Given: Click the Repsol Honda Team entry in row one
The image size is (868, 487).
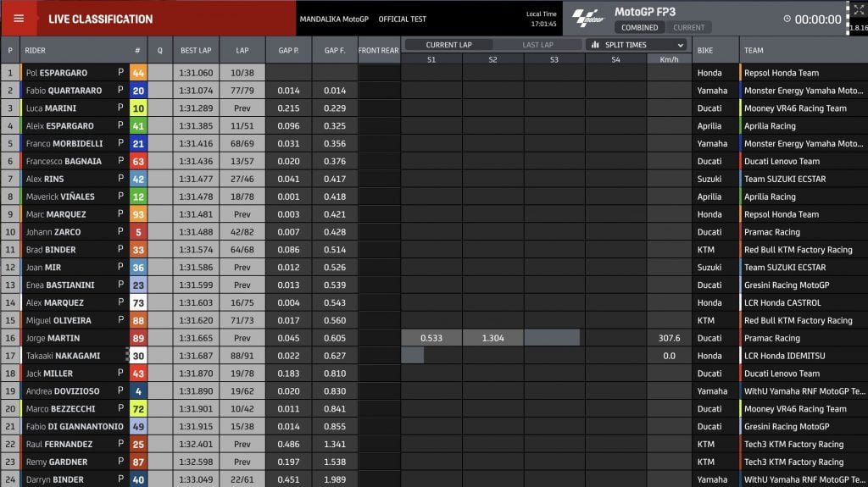Looking at the screenshot, I should [x=781, y=73].
